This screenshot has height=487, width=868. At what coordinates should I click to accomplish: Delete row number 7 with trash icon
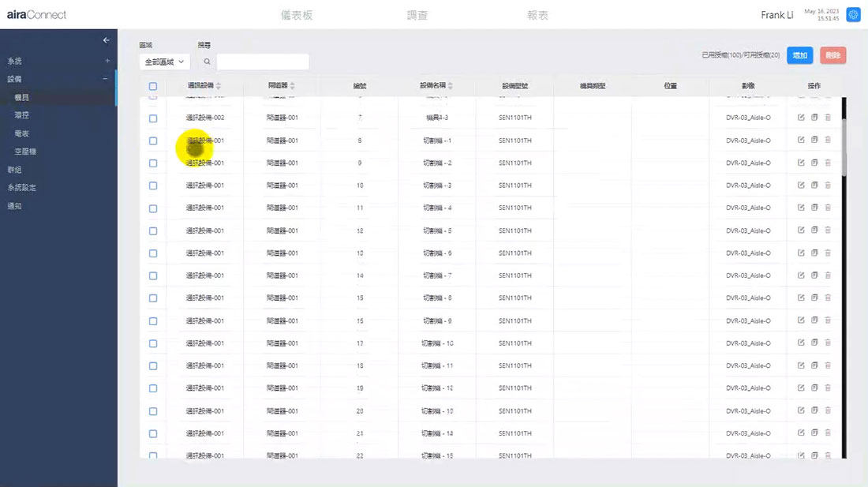tap(828, 118)
